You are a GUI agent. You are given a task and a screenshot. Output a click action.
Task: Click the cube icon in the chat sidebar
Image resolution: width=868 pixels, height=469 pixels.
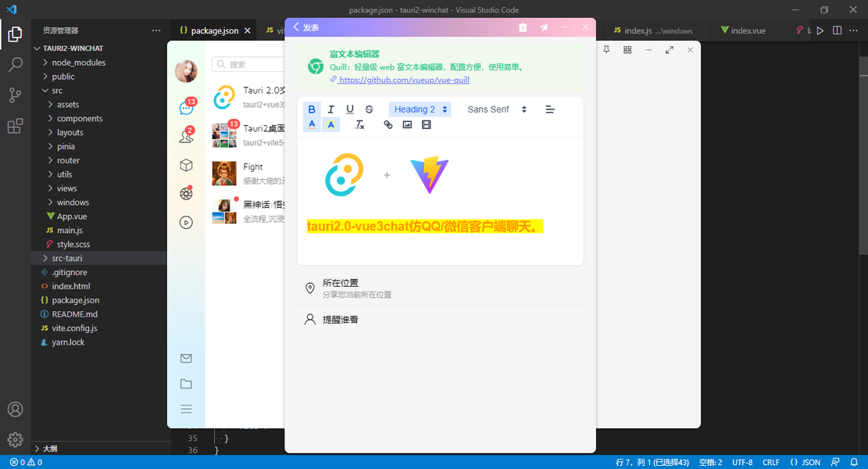coord(186,165)
